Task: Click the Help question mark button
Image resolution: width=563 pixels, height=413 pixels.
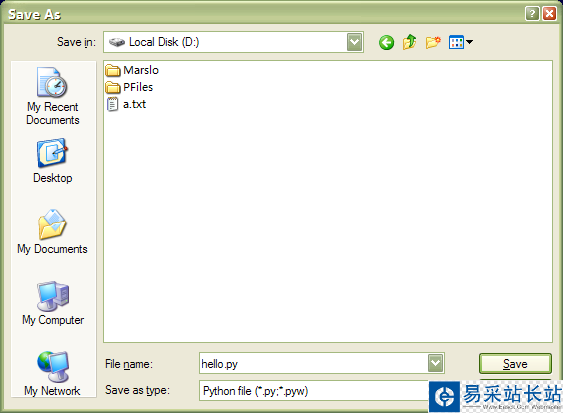Action: pyautogui.click(x=532, y=14)
